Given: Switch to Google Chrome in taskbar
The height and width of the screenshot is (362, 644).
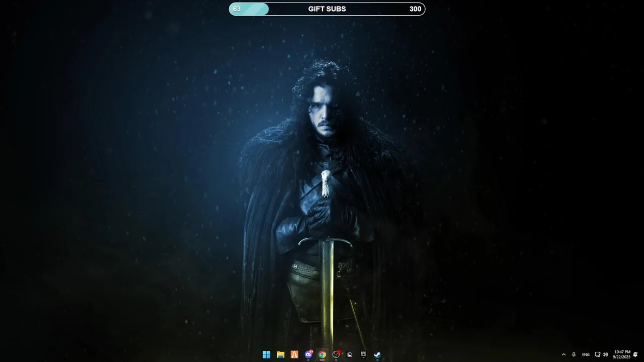Looking at the screenshot, I should (x=322, y=354).
